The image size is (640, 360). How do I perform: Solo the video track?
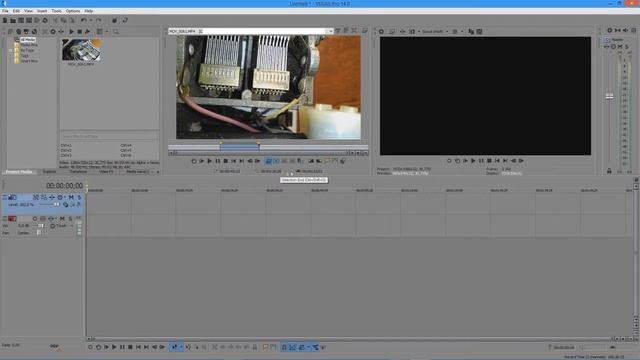tap(79, 197)
